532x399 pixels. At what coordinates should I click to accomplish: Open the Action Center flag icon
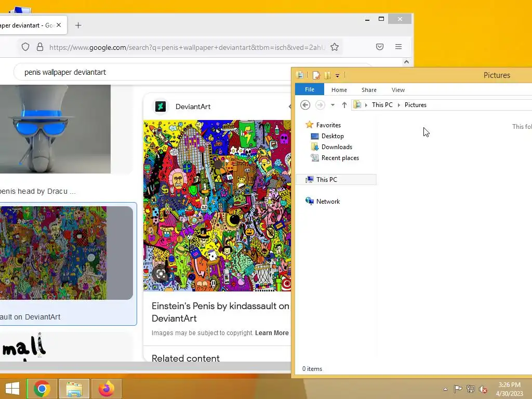(458, 389)
